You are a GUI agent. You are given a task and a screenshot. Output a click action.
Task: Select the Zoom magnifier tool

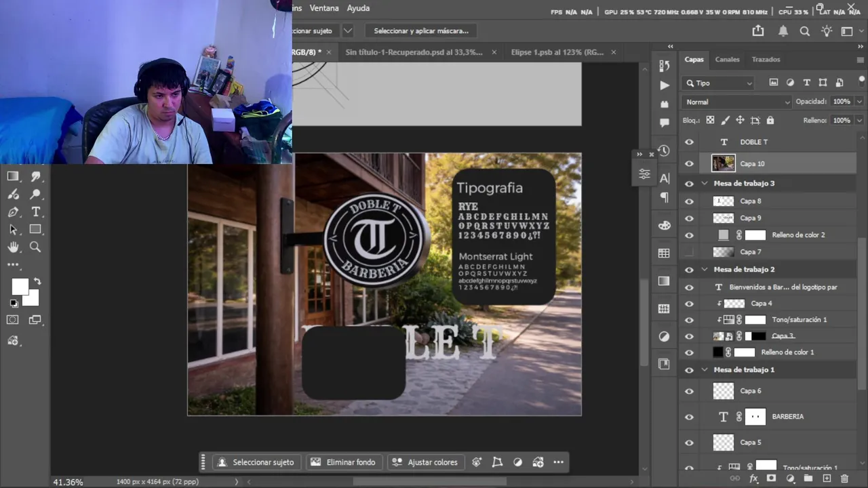[x=35, y=247]
